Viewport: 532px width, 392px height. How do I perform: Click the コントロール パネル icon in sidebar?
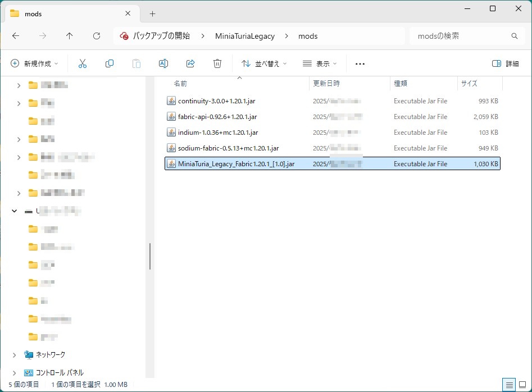[x=29, y=373]
